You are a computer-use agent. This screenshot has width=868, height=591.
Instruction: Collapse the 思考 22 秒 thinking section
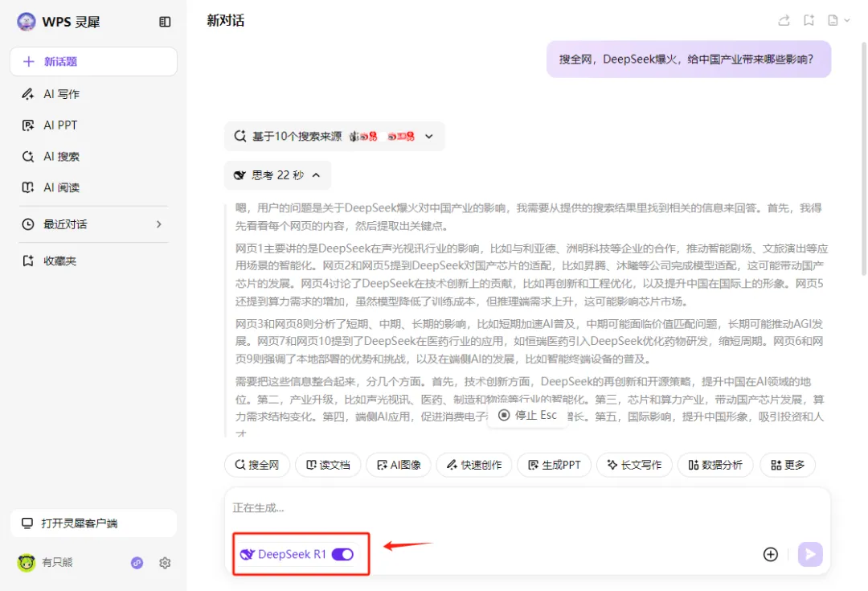click(x=278, y=175)
